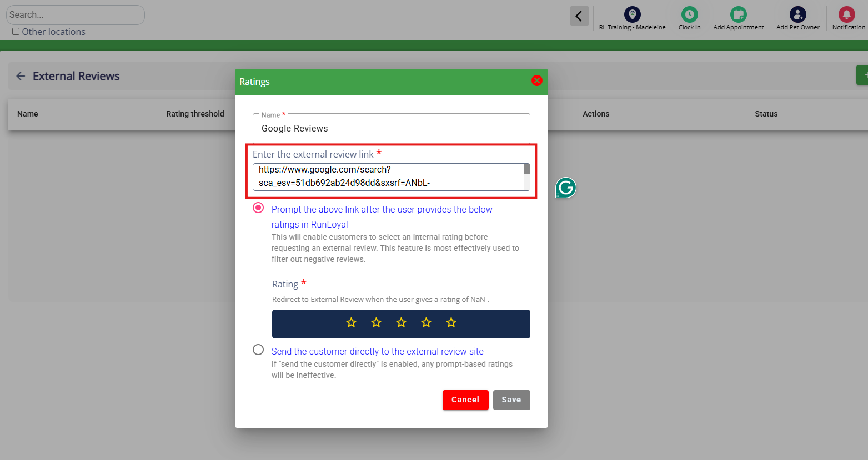Collapse header with left chevron button
The width and height of the screenshot is (868, 460).
coord(579,16)
